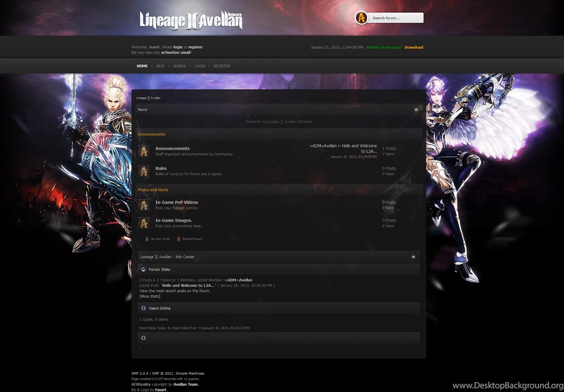Click the In-Game Images board icon

[144, 223]
